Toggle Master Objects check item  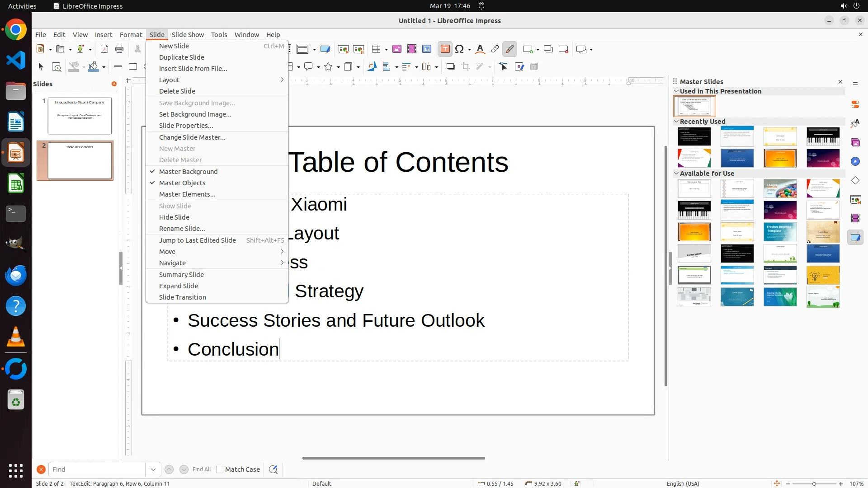[x=182, y=183]
